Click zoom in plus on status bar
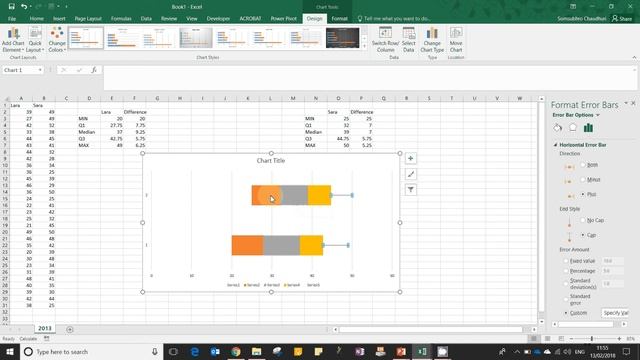The width and height of the screenshot is (640, 360). click(x=619, y=339)
